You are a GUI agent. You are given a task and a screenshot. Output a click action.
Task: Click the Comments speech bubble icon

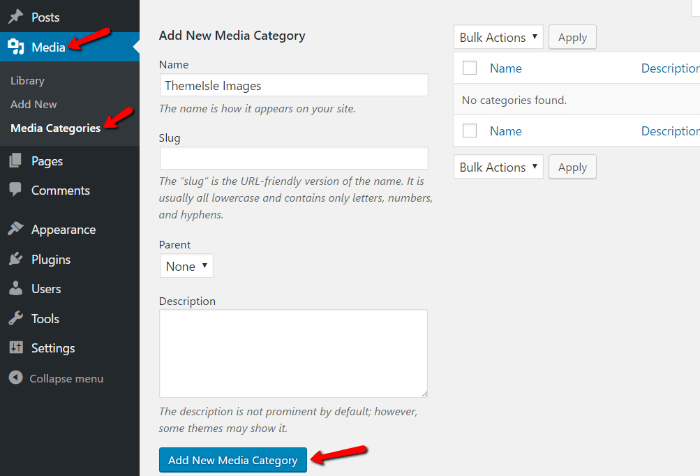pyautogui.click(x=16, y=190)
